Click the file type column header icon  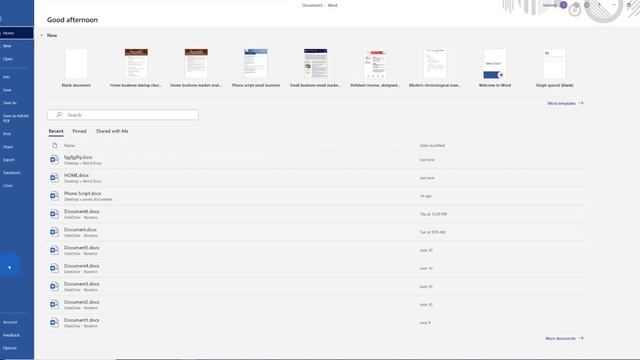(x=55, y=145)
